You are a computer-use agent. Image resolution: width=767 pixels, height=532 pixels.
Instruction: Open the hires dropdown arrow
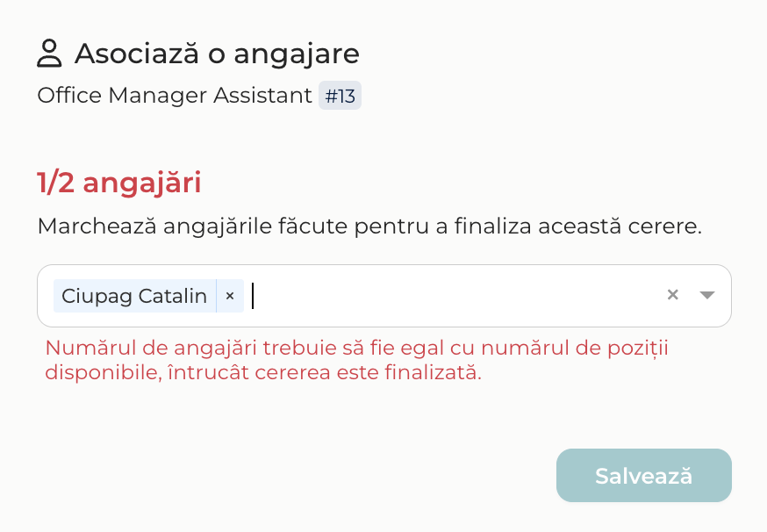[x=706, y=295]
